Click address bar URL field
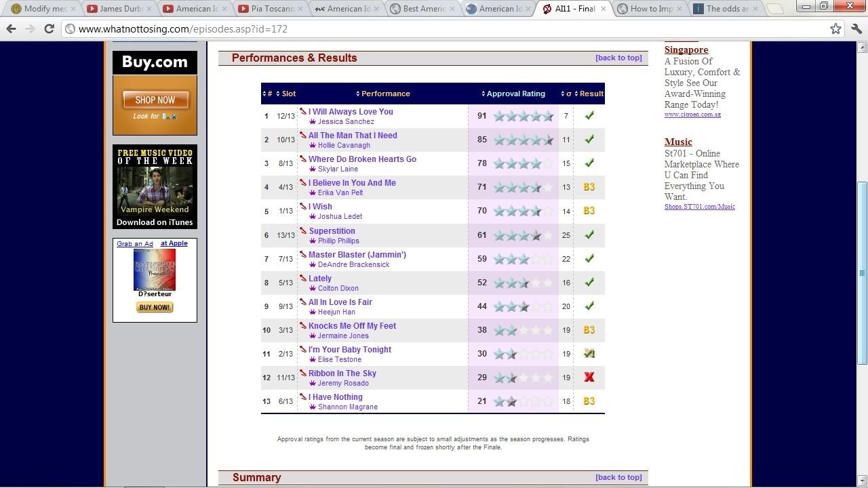Image resolution: width=868 pixels, height=488 pixels. click(448, 29)
